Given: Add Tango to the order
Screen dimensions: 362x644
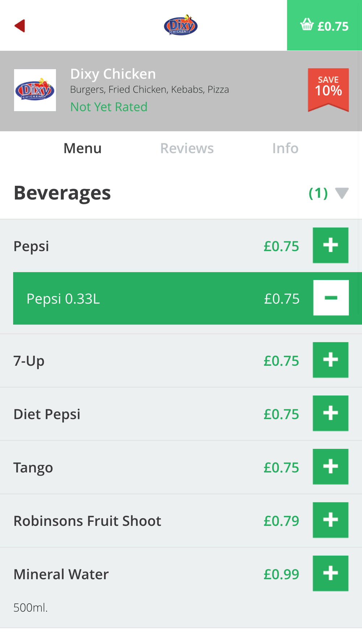Looking at the screenshot, I should 330,467.
